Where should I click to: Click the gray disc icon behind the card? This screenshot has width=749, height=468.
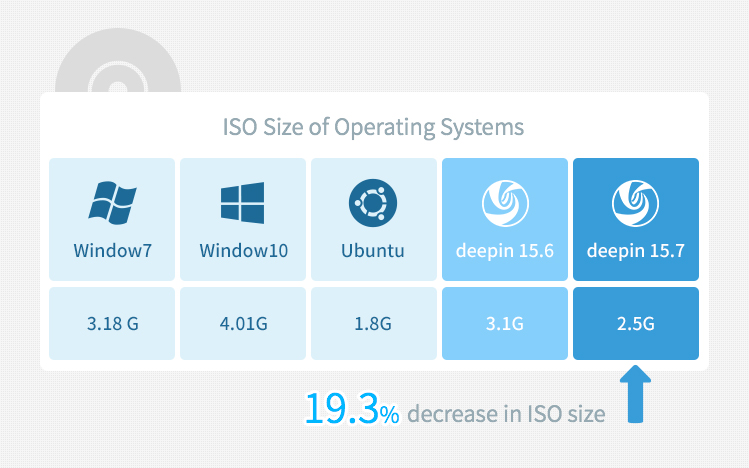[118, 60]
